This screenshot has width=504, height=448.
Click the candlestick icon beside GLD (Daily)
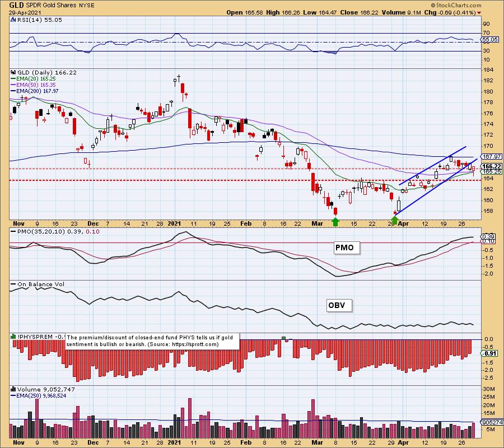pyautogui.click(x=13, y=73)
